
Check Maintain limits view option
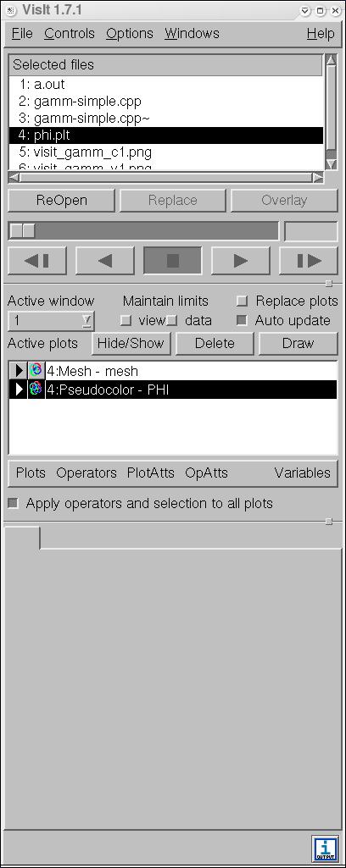126,320
